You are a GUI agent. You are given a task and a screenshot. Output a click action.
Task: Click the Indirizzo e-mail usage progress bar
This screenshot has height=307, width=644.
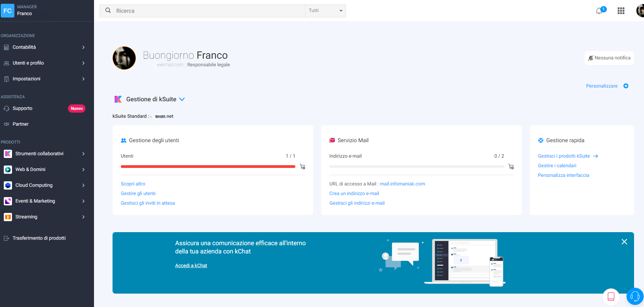point(417,167)
